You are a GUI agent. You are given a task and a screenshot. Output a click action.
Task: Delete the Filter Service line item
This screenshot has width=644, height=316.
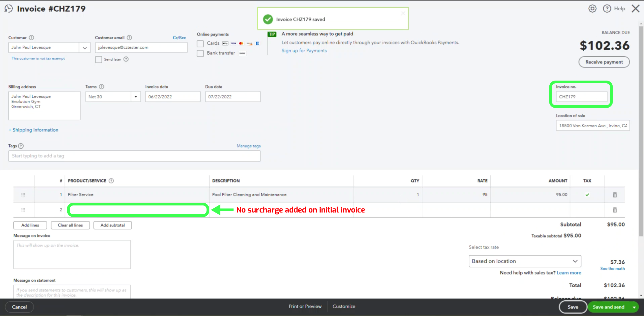(x=615, y=194)
